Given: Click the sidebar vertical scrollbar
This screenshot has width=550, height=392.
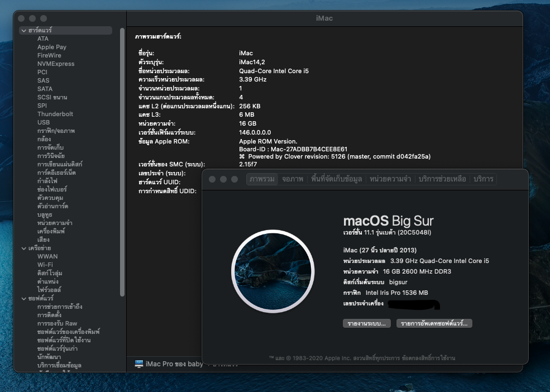Looking at the screenshot, I should [122, 162].
